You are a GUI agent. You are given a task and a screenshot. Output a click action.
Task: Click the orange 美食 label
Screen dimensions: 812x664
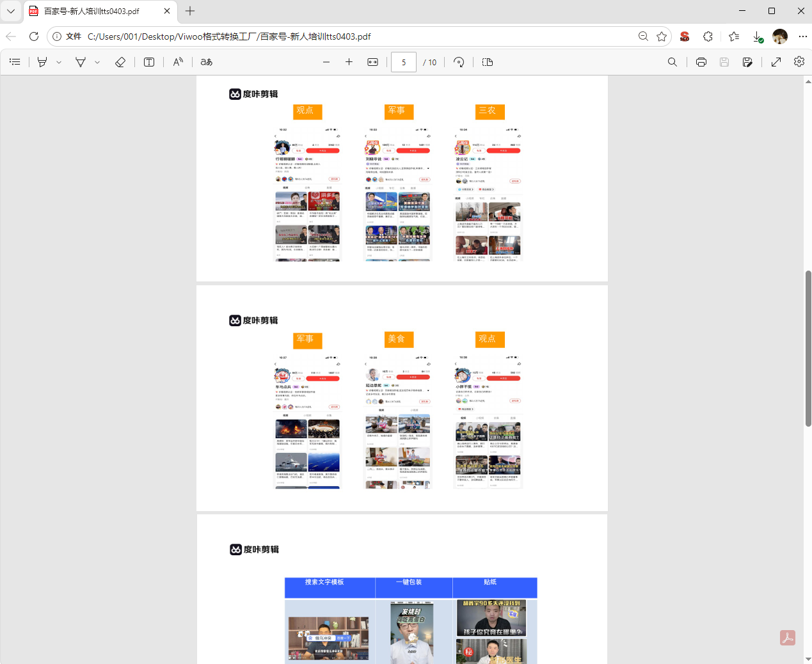399,339
